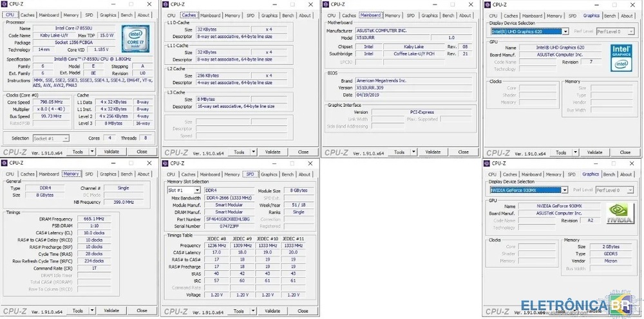Open the Intel(R) UHD Graphics 620 device dropdown
The image size is (644, 319).
point(565,31)
